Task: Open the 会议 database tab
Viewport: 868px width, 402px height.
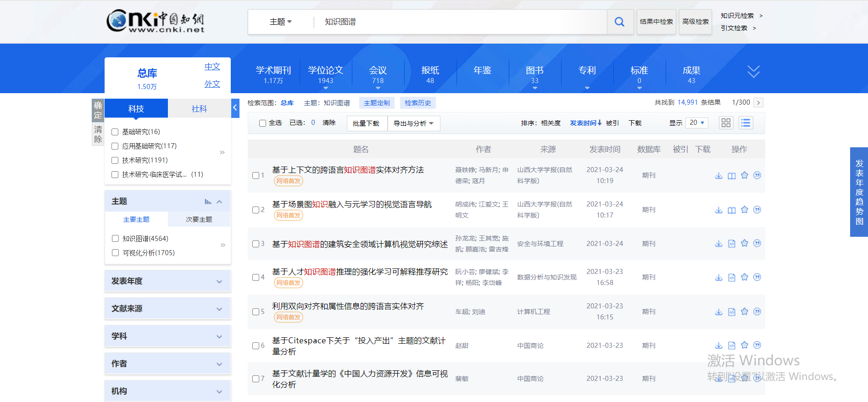Action: pyautogui.click(x=378, y=74)
